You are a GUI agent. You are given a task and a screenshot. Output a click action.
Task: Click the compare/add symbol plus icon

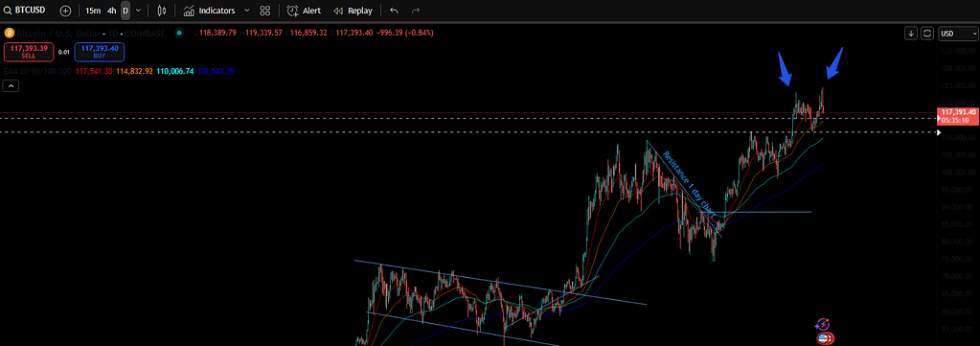(66, 11)
